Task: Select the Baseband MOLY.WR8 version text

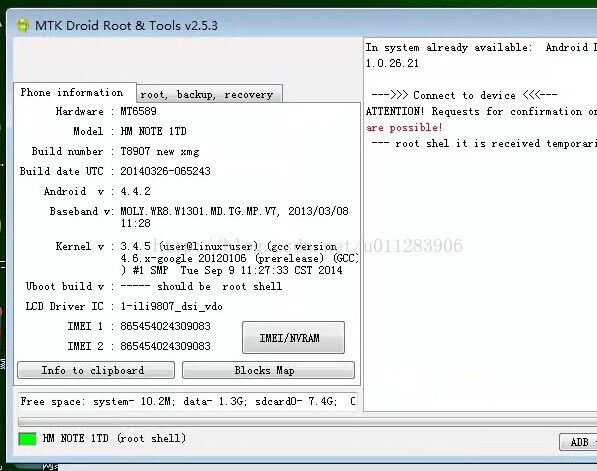Action: [x=234, y=217]
